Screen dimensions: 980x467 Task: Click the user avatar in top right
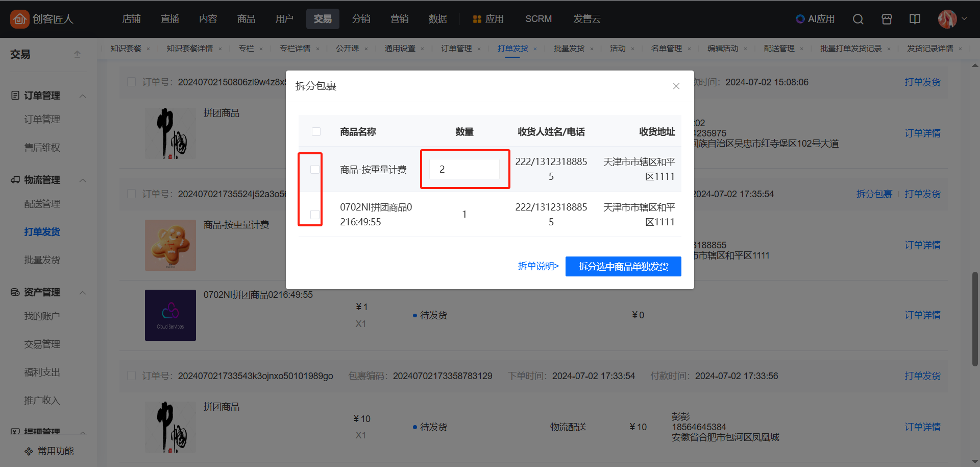[x=947, y=19]
